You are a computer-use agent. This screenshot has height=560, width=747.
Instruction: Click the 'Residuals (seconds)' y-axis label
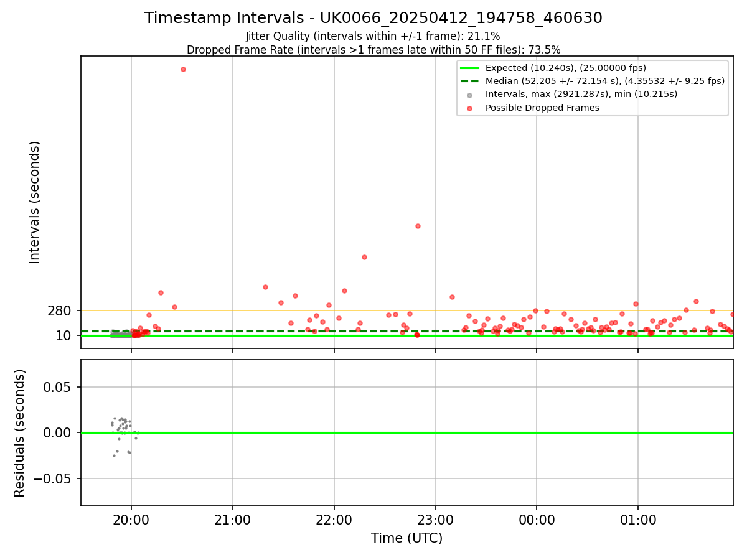point(20,433)
